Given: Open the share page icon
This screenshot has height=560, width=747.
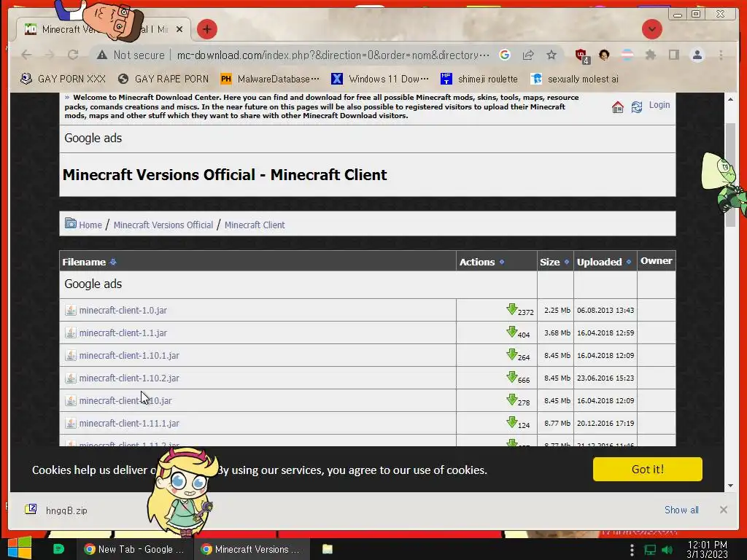Looking at the screenshot, I should (528, 55).
